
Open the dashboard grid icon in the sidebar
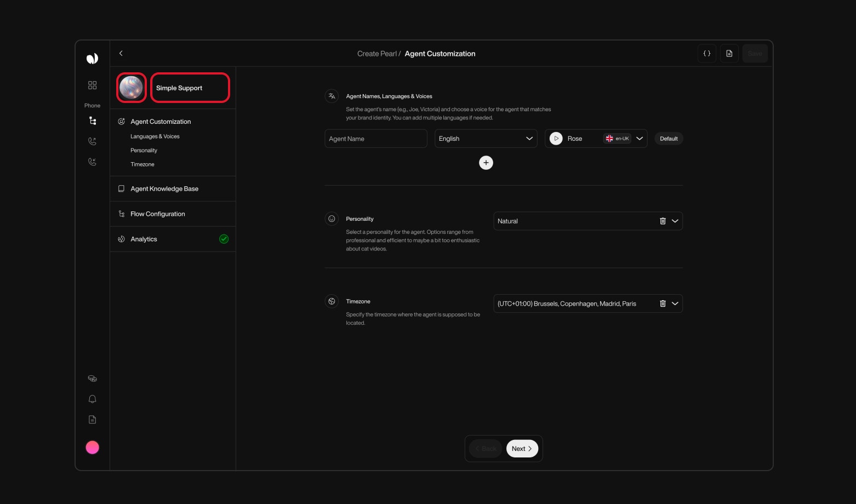click(92, 85)
